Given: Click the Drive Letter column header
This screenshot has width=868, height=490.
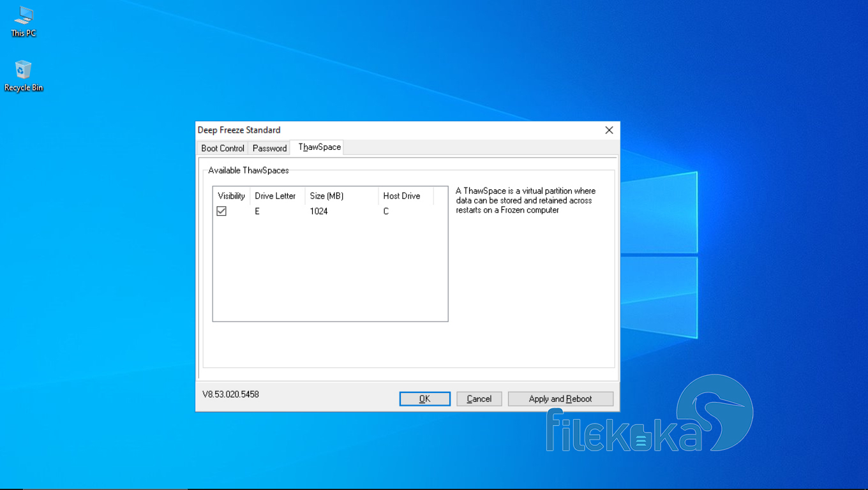Looking at the screenshot, I should (277, 196).
